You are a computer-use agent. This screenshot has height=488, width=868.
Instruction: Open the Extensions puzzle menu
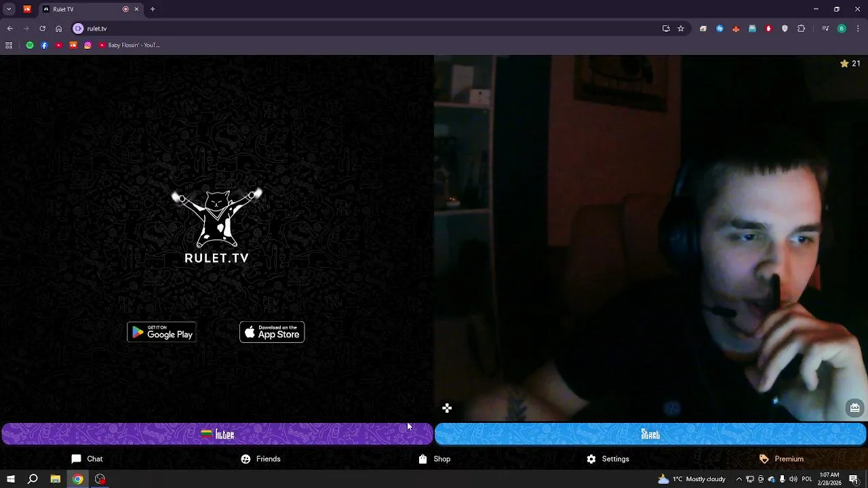click(801, 28)
